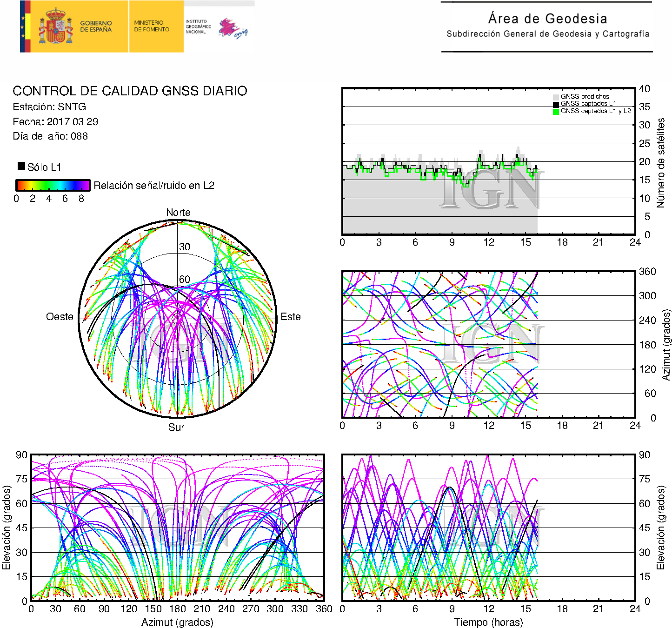Click the Gobierno de España label

96,27
